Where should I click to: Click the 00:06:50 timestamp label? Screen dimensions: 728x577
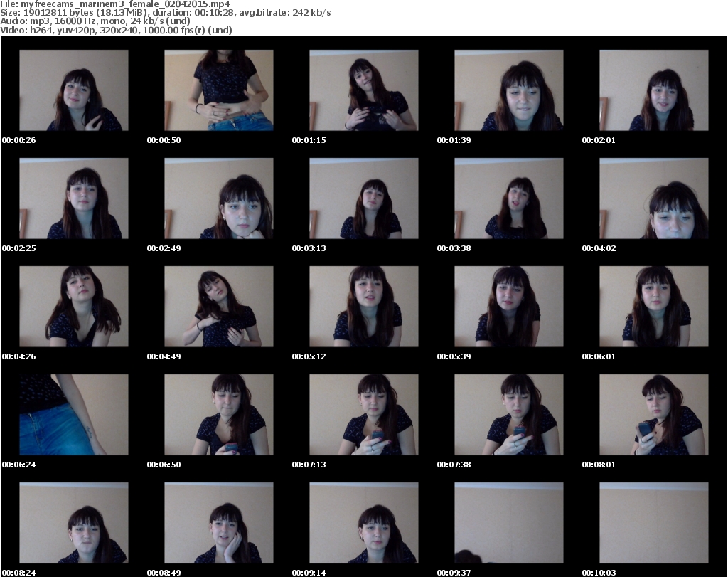tap(164, 465)
